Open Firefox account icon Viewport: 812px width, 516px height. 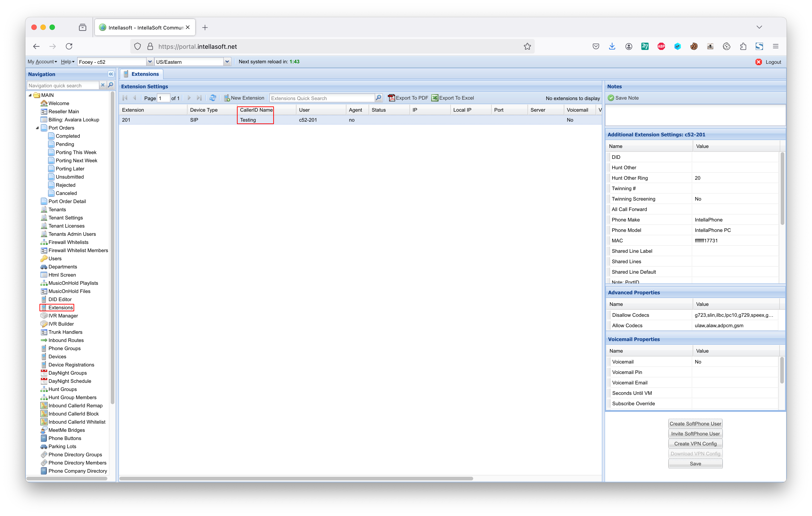[x=629, y=46]
